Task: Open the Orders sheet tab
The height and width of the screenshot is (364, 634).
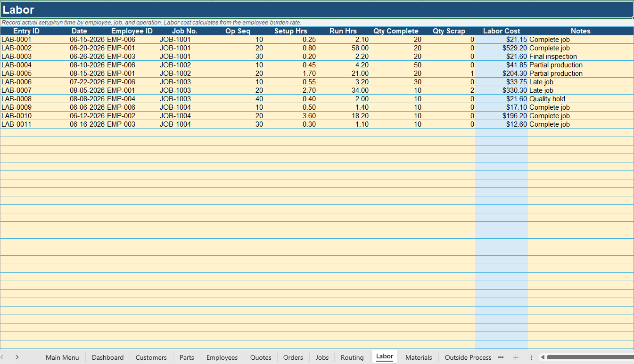Action: coord(293,357)
